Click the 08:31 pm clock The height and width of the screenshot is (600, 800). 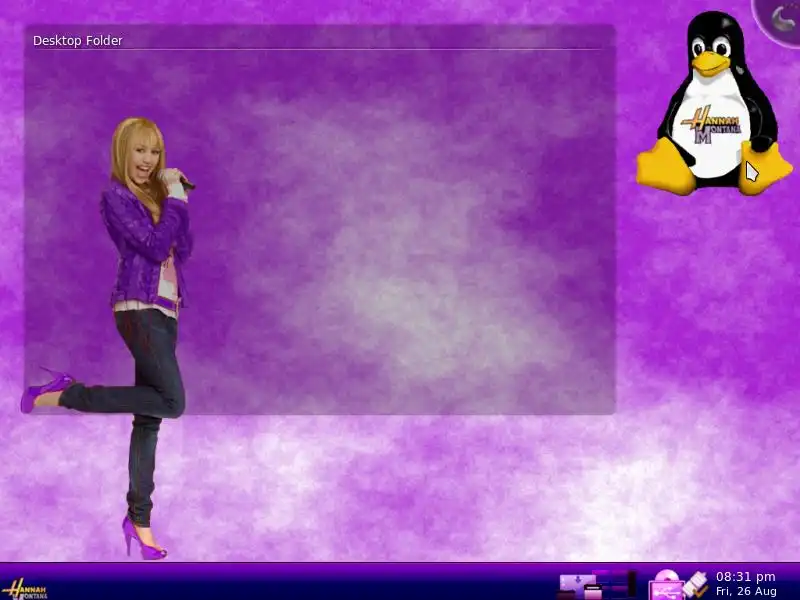(x=745, y=577)
